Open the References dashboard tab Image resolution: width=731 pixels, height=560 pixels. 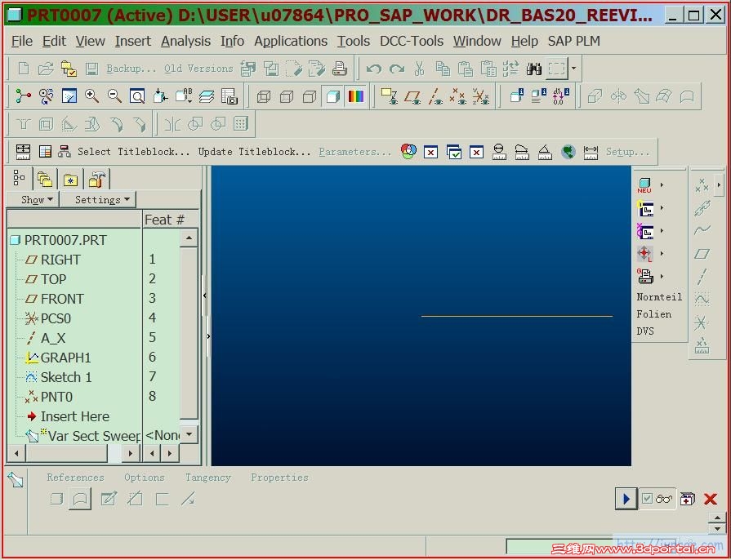pos(75,478)
